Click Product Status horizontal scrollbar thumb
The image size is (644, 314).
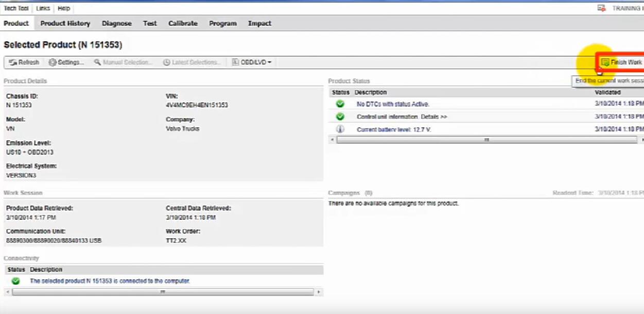coord(486,140)
